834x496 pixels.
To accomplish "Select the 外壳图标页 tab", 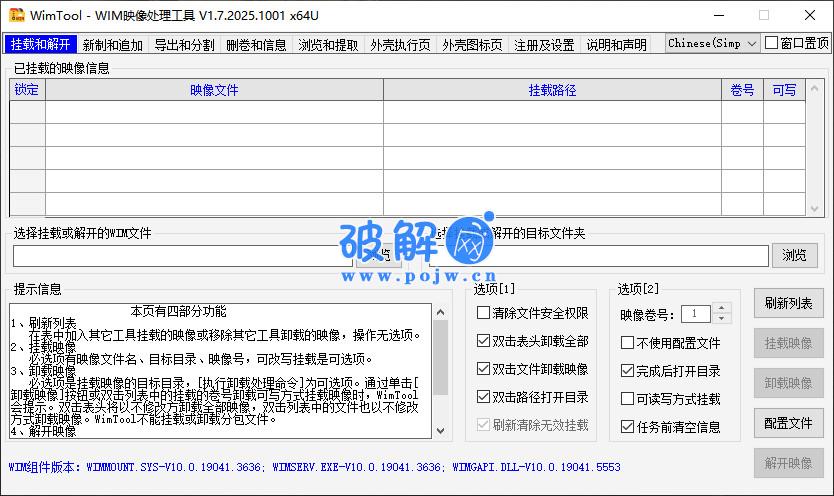I will point(472,45).
